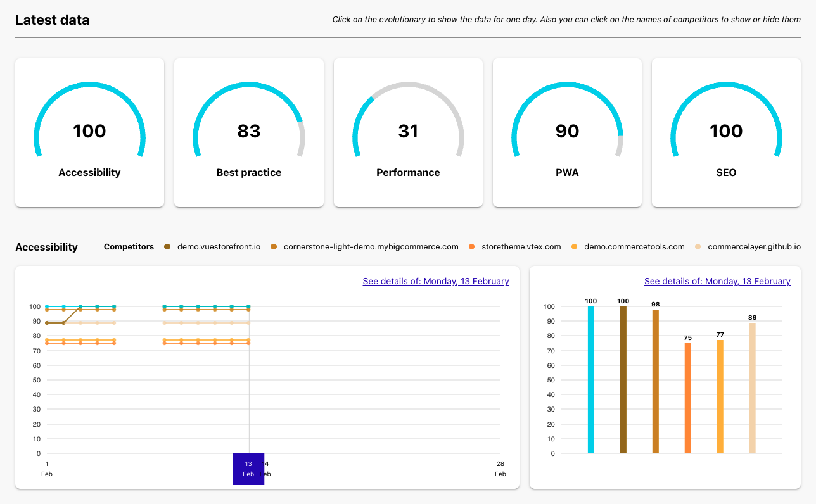Click the light beige bar labeled 89
Image resolution: width=816 pixels, height=504 pixels.
(x=753, y=388)
